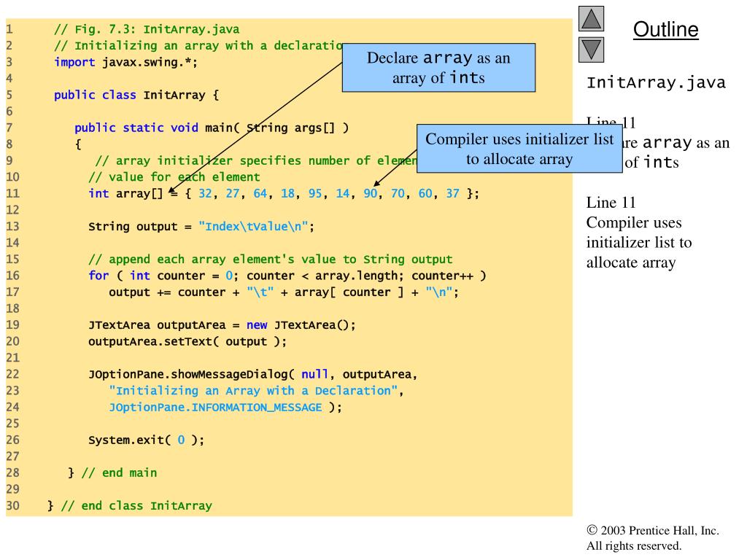The image size is (747, 560).
Task: Select the value 95 in the initializer list
Action: pos(315,194)
